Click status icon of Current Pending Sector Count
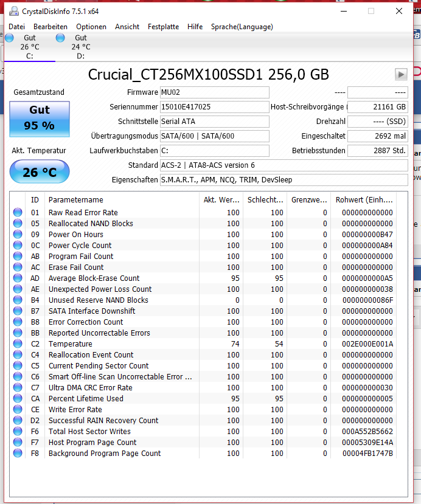Screen dimensions: 421x504 coord(18,365)
